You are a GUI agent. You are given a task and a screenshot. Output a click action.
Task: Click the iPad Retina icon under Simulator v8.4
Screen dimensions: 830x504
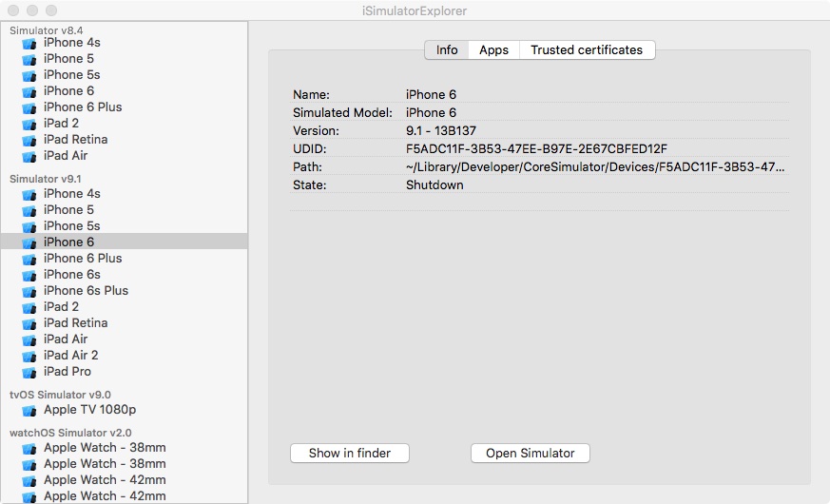[x=29, y=141]
